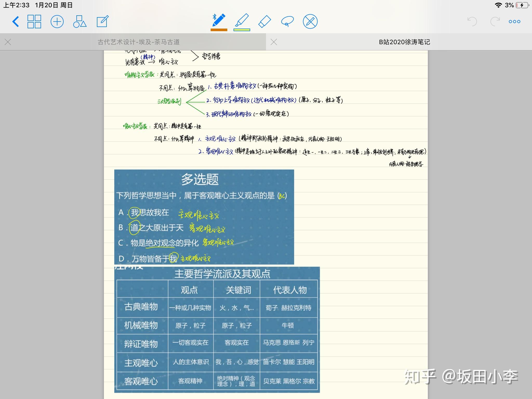Close the B站2020徐涛笔记 tab
Screen dimensions: 532x399
click(x=274, y=42)
